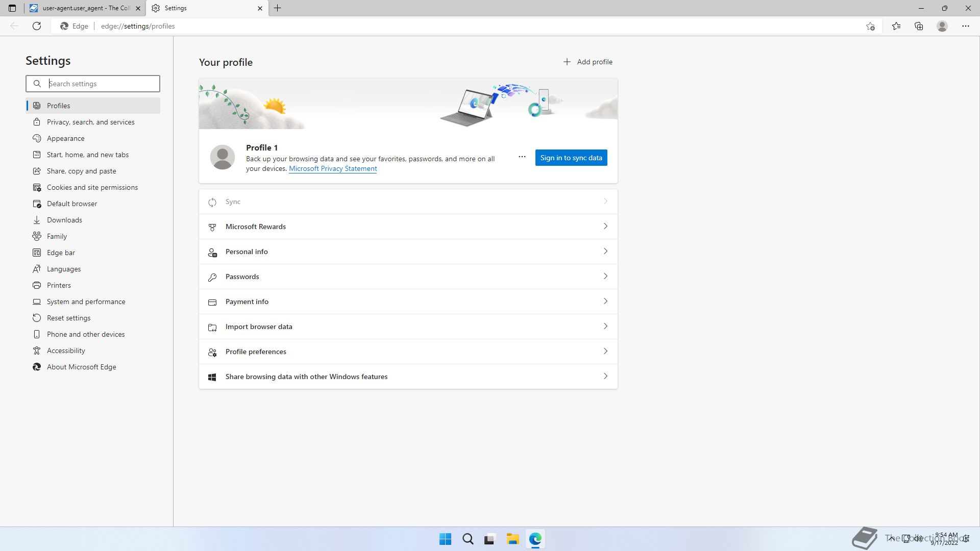The height and width of the screenshot is (551, 980).
Task: Expand Share browsing data chevron
Action: (x=605, y=376)
